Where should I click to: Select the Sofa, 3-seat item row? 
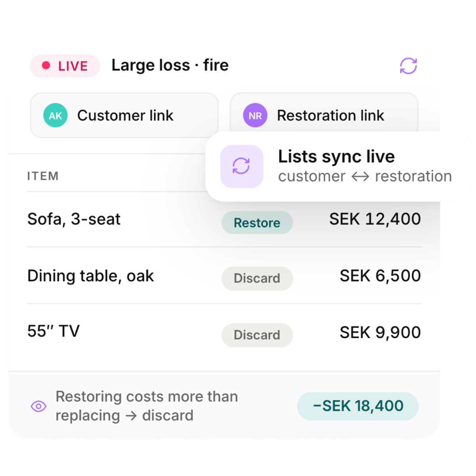tap(224, 219)
